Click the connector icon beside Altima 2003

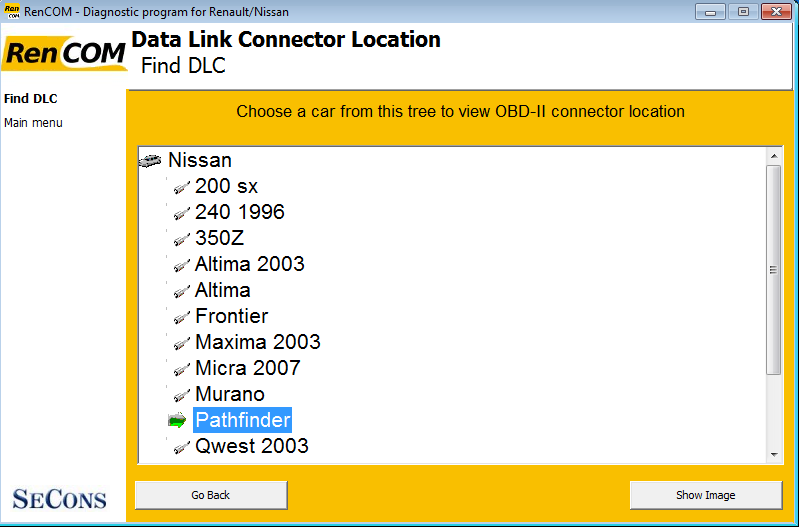click(182, 266)
